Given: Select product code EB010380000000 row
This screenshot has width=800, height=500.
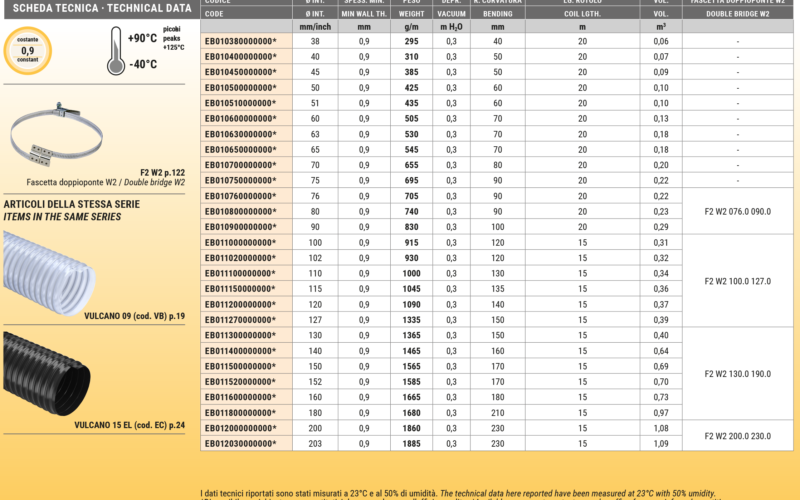Looking at the screenshot, I should (240, 41).
